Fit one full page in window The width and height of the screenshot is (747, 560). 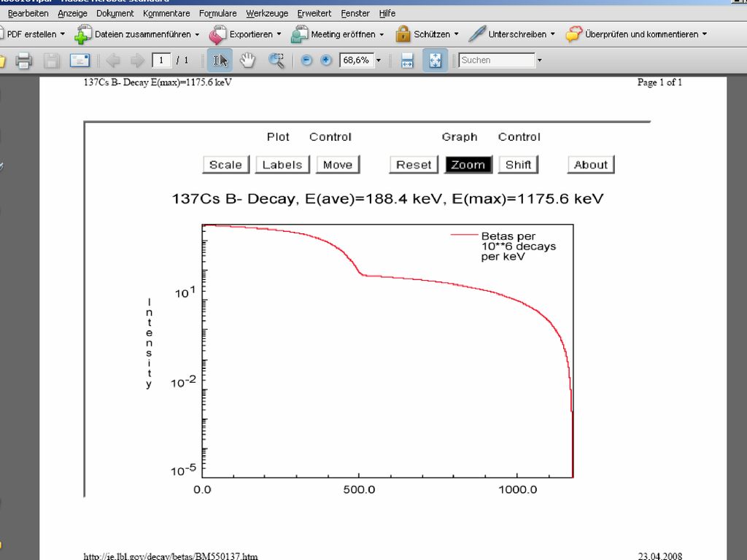pos(435,61)
